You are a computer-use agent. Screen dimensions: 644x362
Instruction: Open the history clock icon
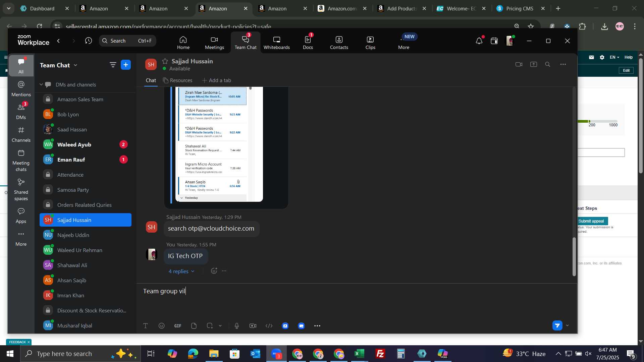(x=89, y=41)
